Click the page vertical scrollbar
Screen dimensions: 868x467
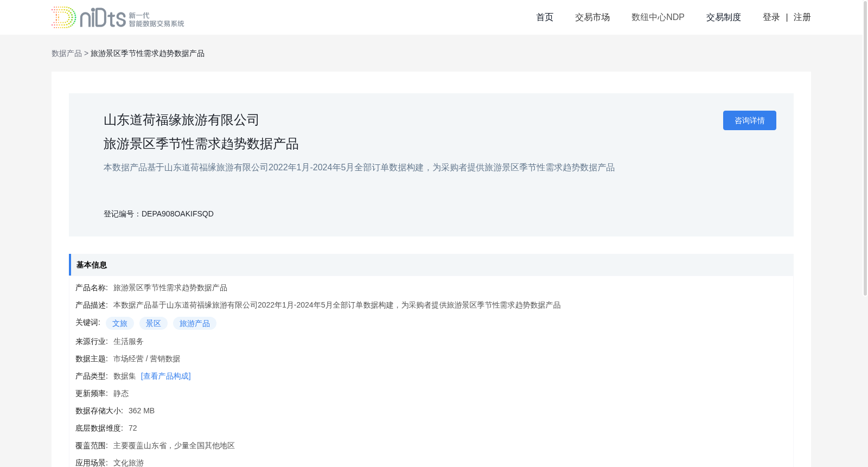[x=865, y=148]
